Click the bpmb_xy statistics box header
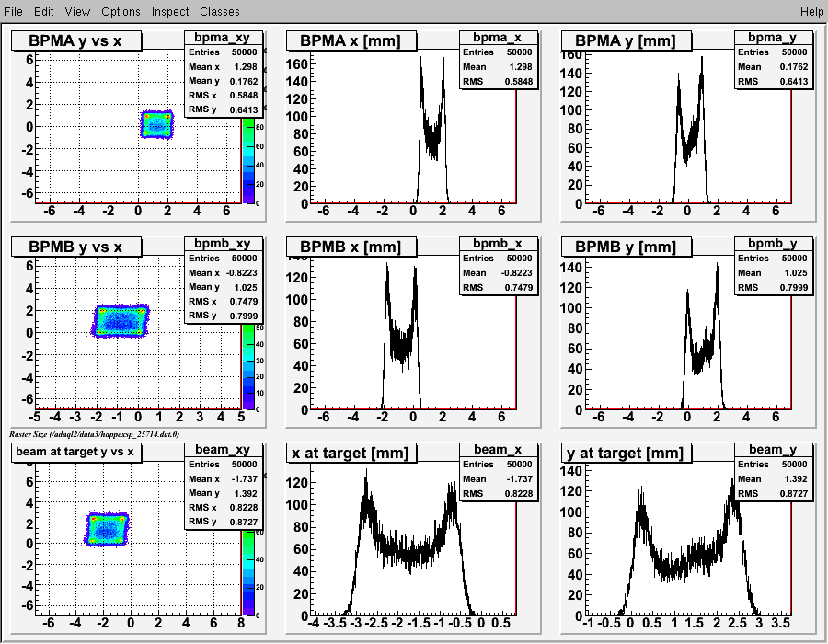 pos(223,244)
